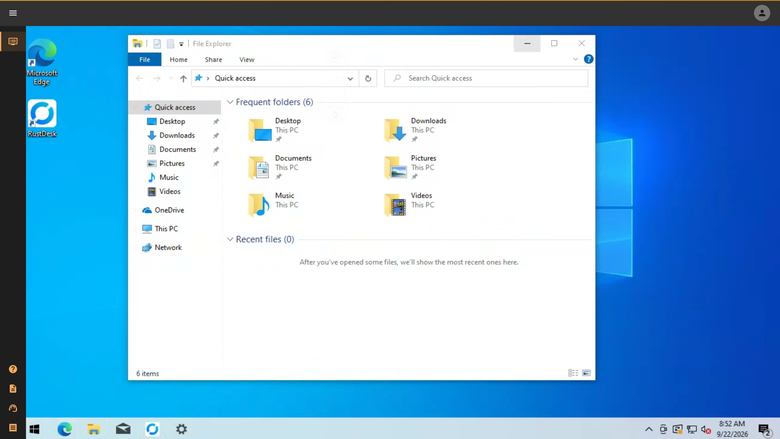
Task: Open the user account icon in the top bar
Action: [762, 13]
